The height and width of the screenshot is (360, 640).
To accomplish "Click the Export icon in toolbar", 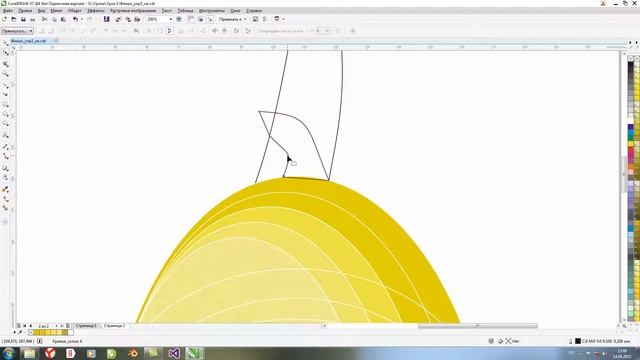I will [128, 19].
